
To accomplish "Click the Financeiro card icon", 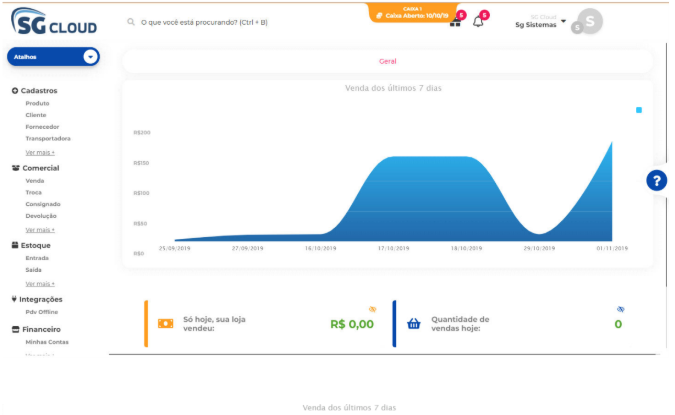I will pyautogui.click(x=15, y=329).
